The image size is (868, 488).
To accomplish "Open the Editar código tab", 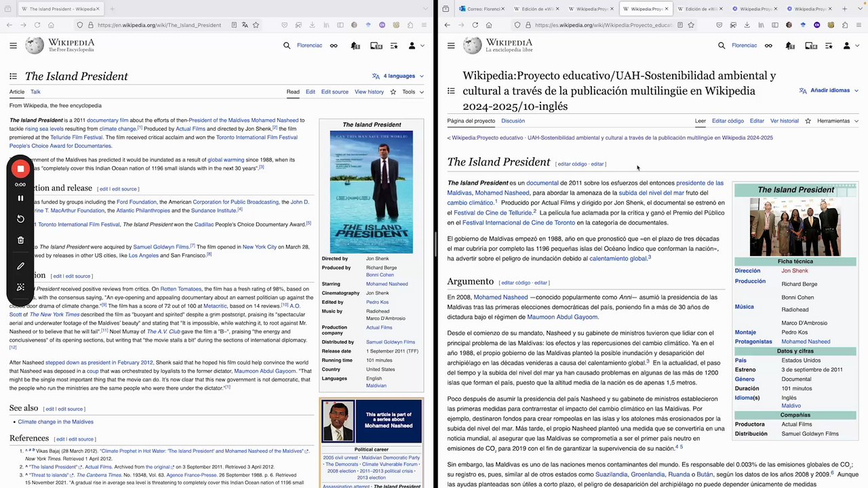I will click(x=728, y=121).
